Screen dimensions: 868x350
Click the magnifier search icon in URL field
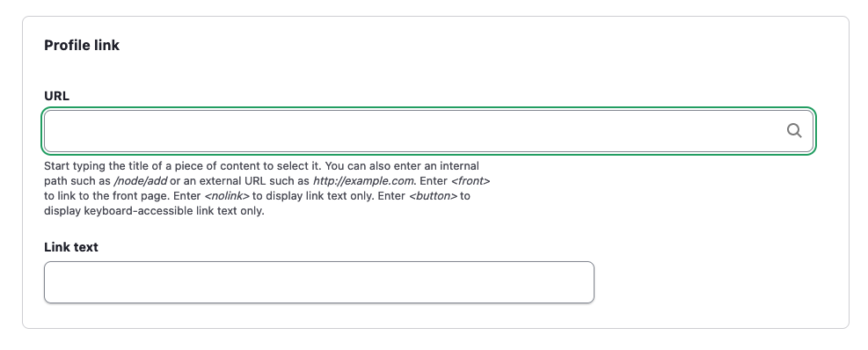pos(794,131)
